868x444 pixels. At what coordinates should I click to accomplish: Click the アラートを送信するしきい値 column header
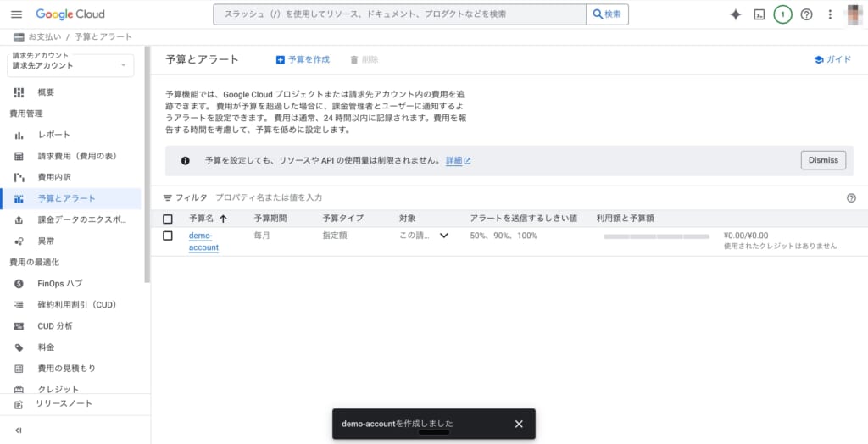click(524, 219)
